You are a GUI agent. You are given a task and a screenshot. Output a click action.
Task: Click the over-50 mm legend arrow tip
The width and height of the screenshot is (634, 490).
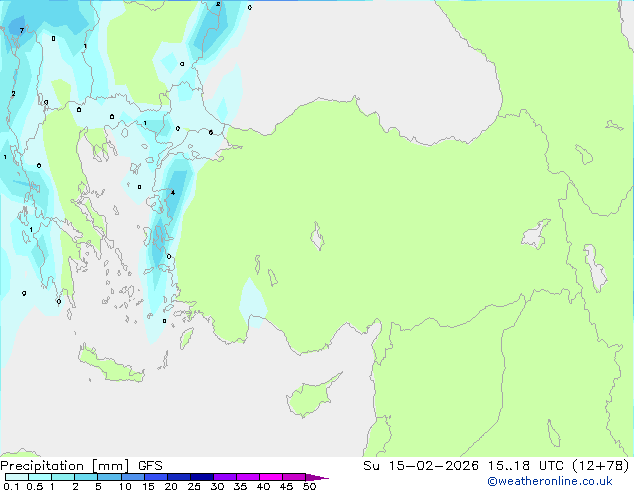pos(317,477)
